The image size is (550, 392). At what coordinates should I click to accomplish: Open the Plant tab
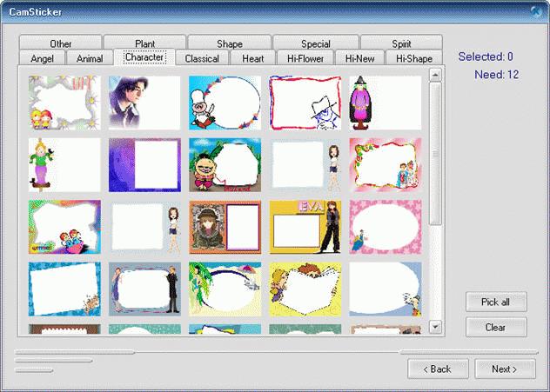[144, 43]
